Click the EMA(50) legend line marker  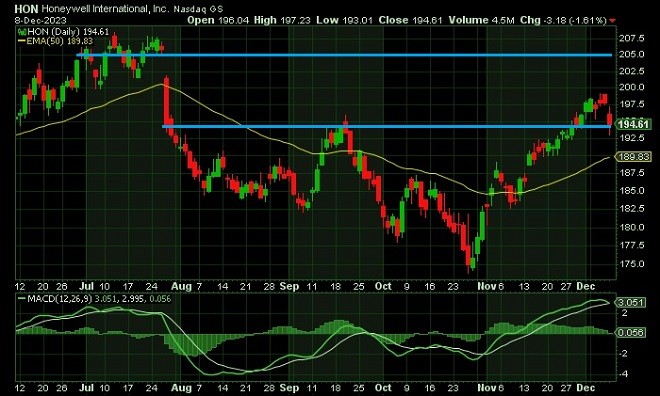point(21,41)
